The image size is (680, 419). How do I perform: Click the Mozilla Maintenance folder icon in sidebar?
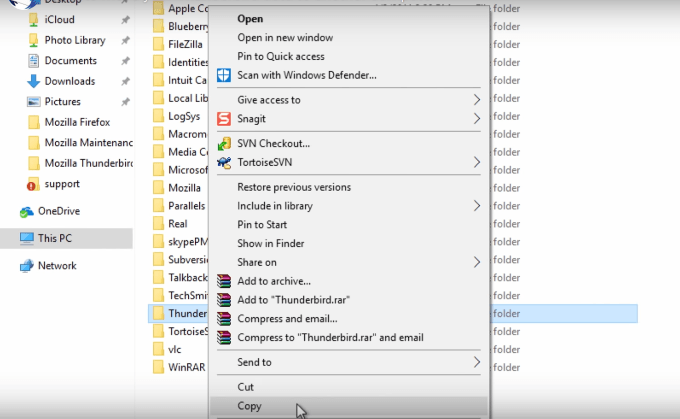point(33,143)
